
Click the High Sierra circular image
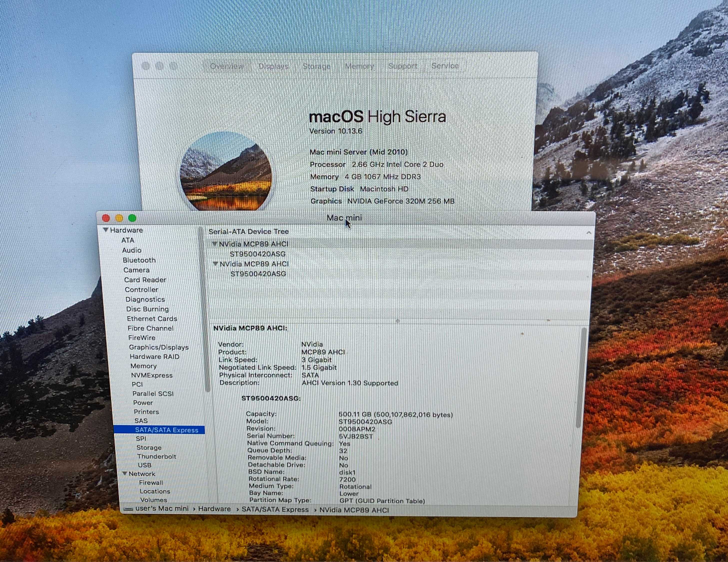pyautogui.click(x=226, y=171)
